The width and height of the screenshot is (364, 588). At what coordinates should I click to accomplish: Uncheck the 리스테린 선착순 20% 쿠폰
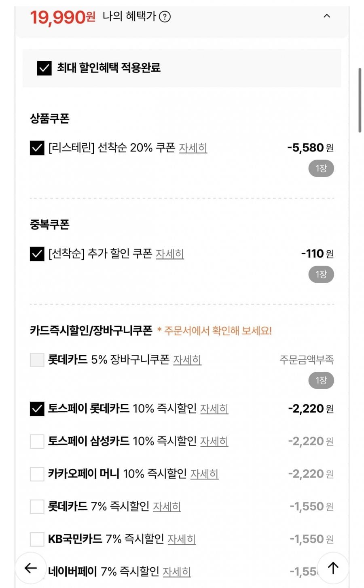click(x=37, y=148)
